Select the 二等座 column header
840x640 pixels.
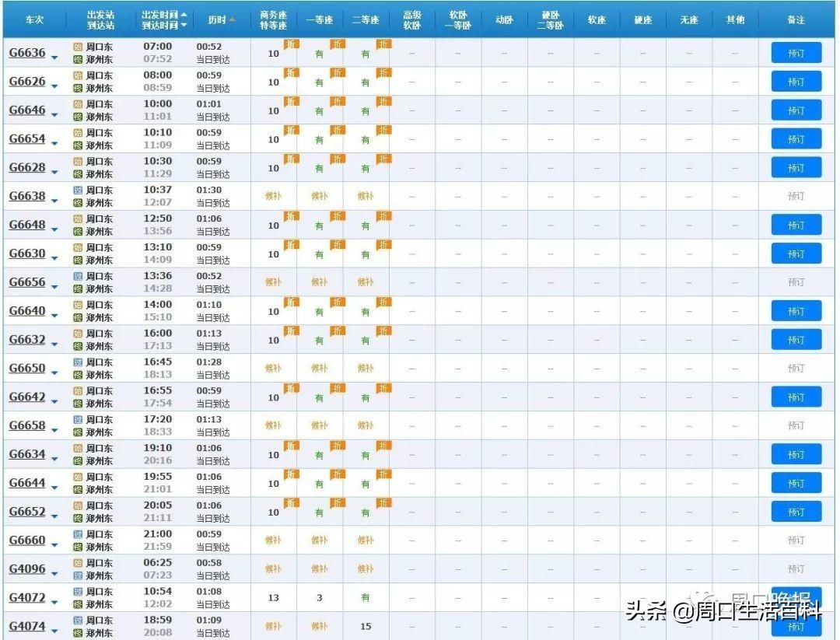tap(366, 19)
